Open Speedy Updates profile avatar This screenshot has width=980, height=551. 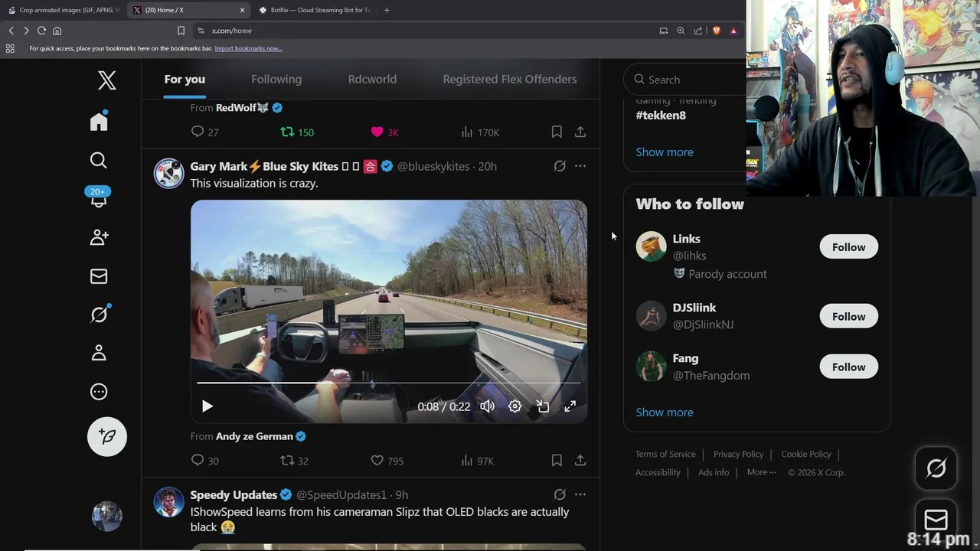pyautogui.click(x=168, y=501)
